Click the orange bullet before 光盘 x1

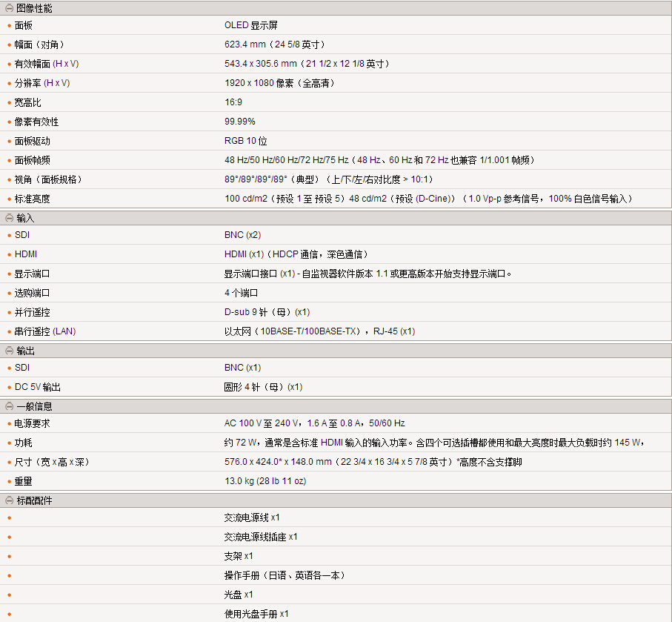pos(10,595)
